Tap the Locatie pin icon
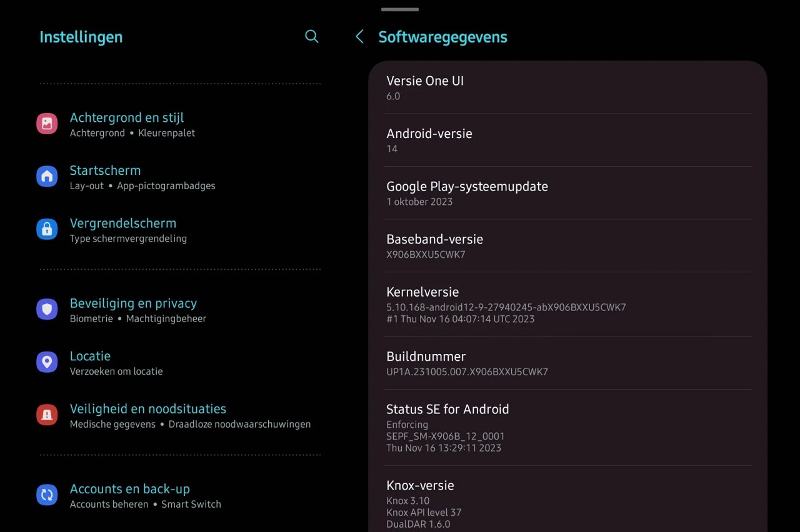This screenshot has width=800, height=532. [x=47, y=362]
